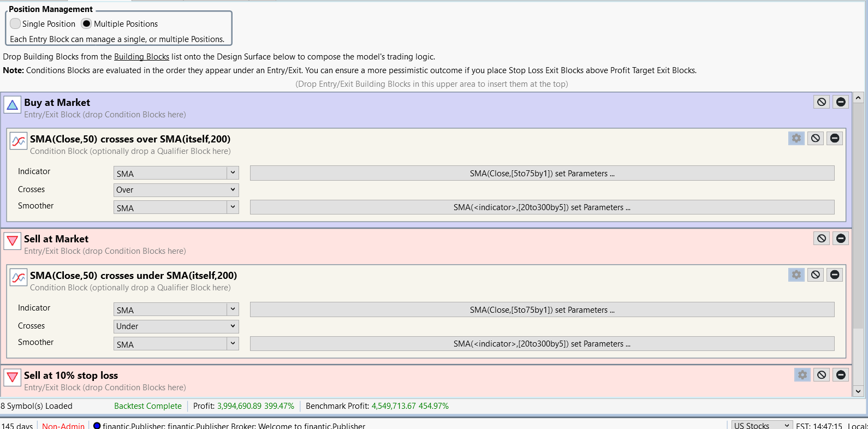Open the US Stocks market dropdown
Image resolution: width=868 pixels, height=429 pixels.
tap(762, 425)
